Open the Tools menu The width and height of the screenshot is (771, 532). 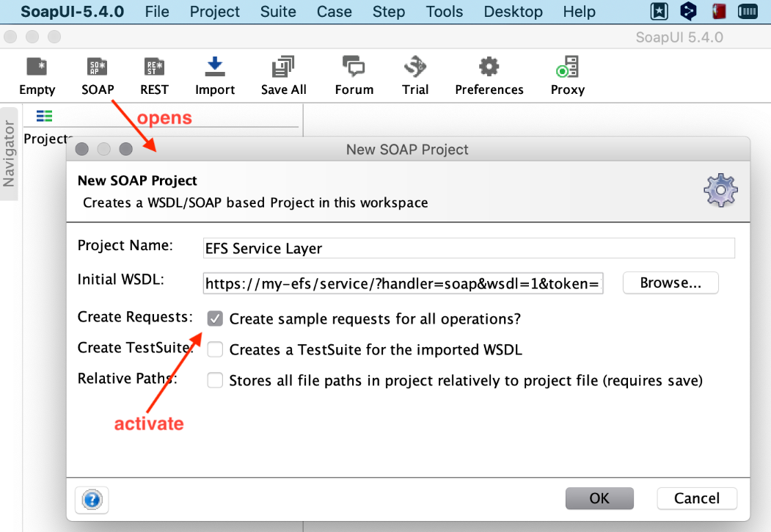click(445, 11)
